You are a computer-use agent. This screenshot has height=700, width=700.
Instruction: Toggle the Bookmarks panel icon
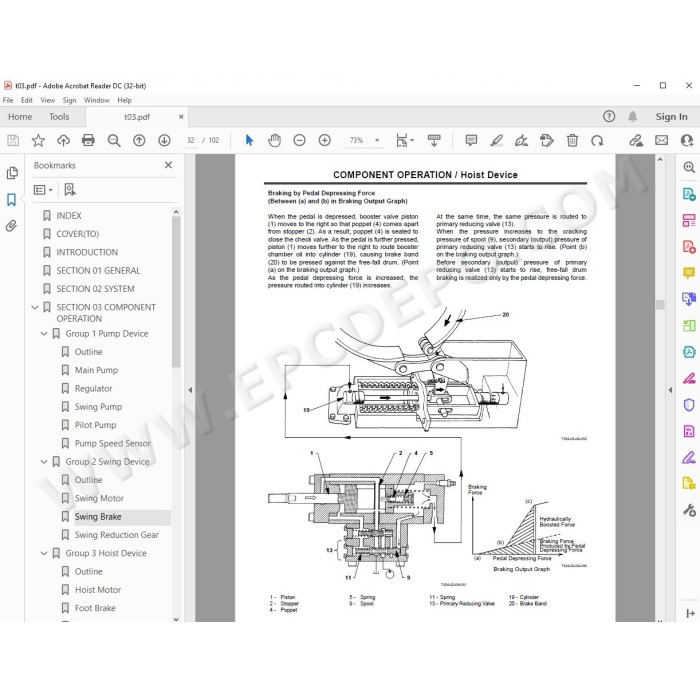point(11,200)
